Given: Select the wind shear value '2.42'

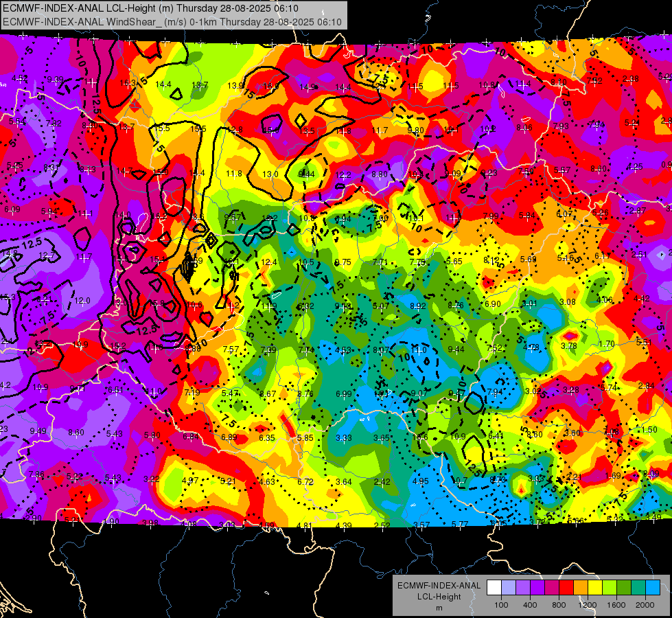Looking at the screenshot, I should [382, 481].
